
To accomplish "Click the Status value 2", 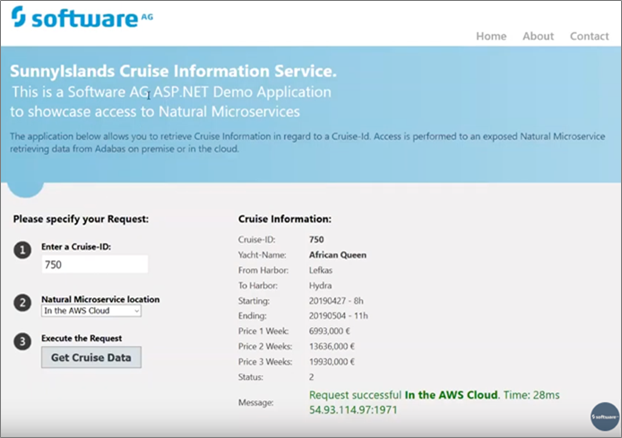I will (x=311, y=377).
